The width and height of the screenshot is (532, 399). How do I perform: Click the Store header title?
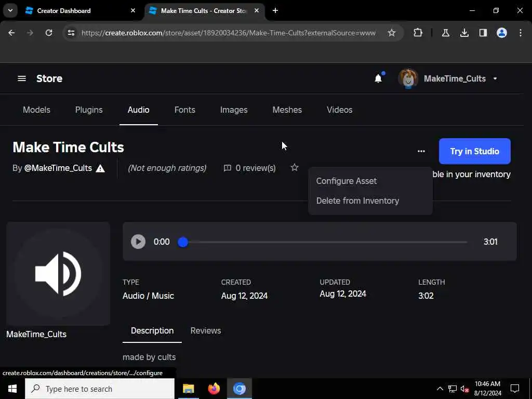pyautogui.click(x=49, y=79)
